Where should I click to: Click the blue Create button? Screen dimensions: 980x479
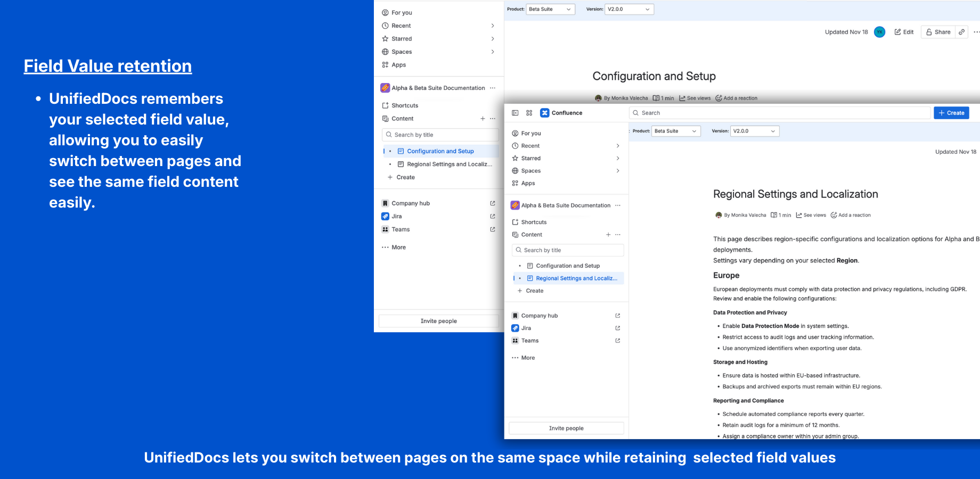(x=951, y=113)
